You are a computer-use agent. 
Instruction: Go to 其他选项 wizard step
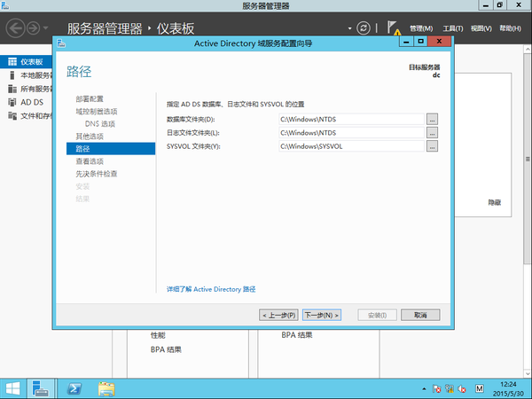pyautogui.click(x=90, y=137)
